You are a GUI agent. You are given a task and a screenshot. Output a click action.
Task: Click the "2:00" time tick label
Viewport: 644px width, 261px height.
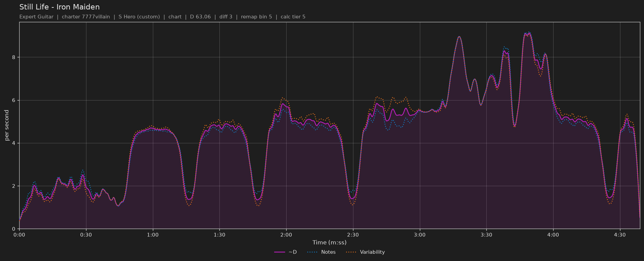[286, 235]
